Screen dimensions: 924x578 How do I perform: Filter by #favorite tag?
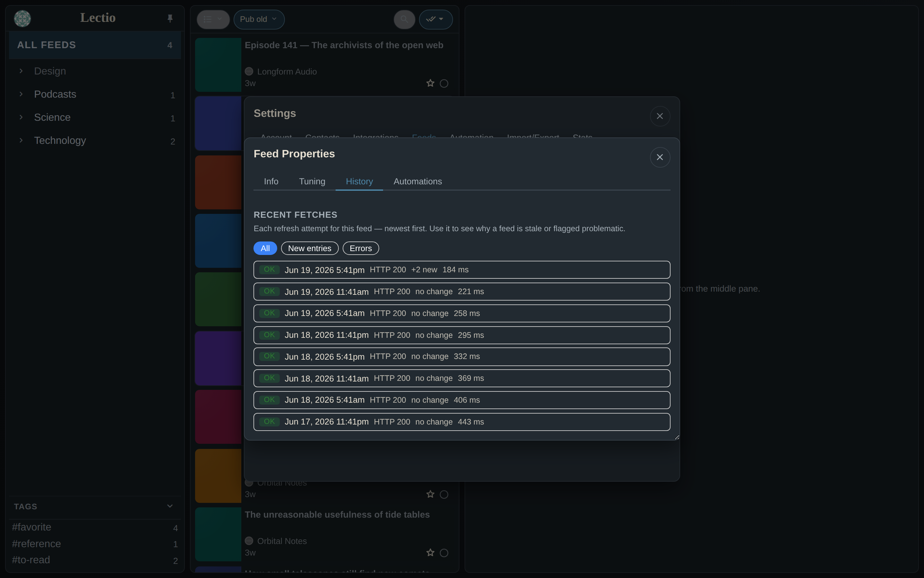tap(31, 527)
